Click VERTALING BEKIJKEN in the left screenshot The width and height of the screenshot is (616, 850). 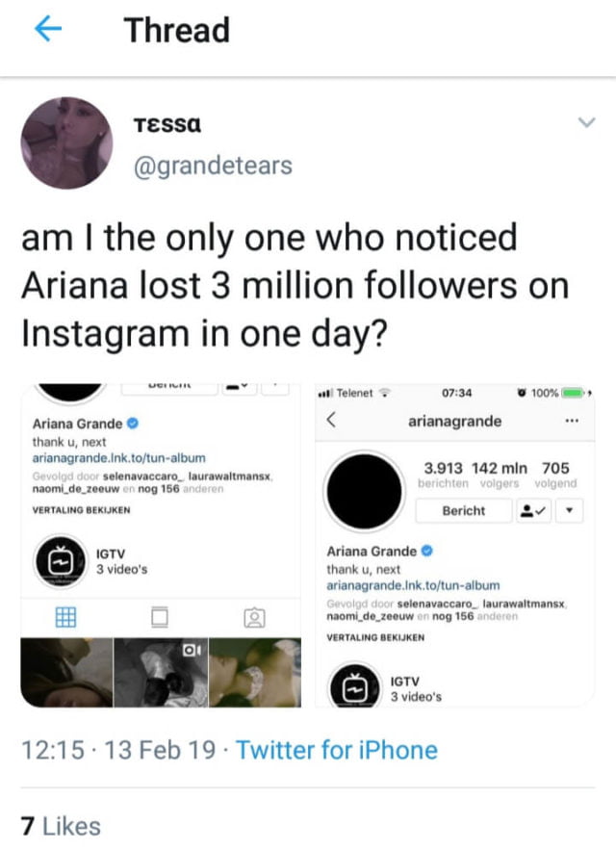(x=81, y=510)
